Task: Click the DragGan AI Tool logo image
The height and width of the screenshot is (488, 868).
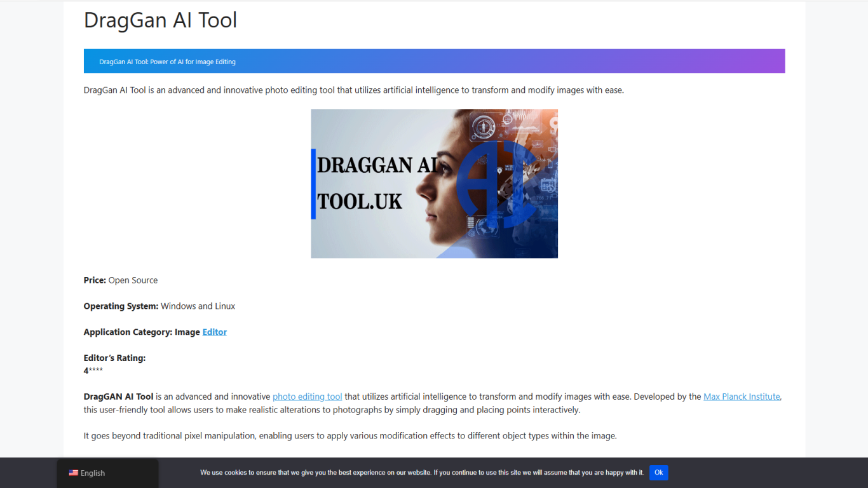Action: pos(434,183)
